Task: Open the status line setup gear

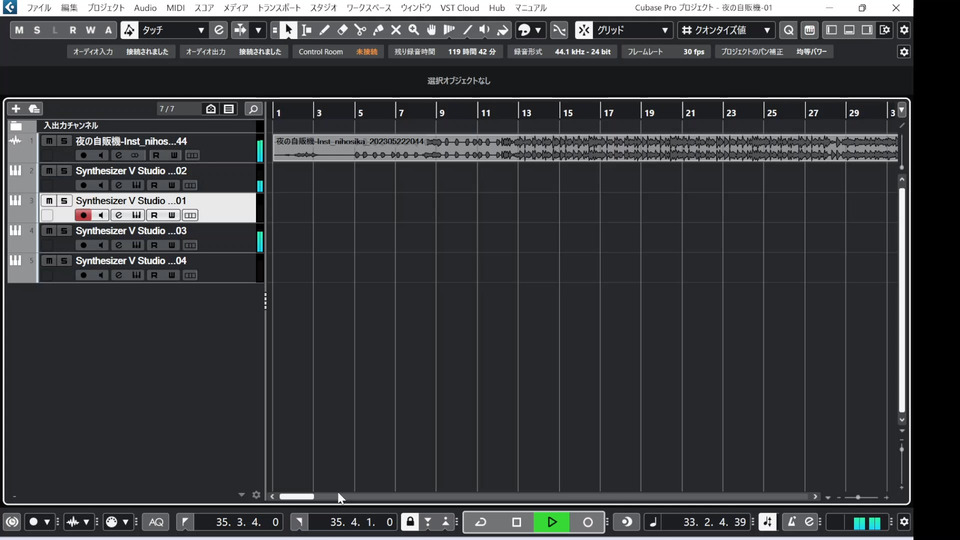Action: point(904,52)
